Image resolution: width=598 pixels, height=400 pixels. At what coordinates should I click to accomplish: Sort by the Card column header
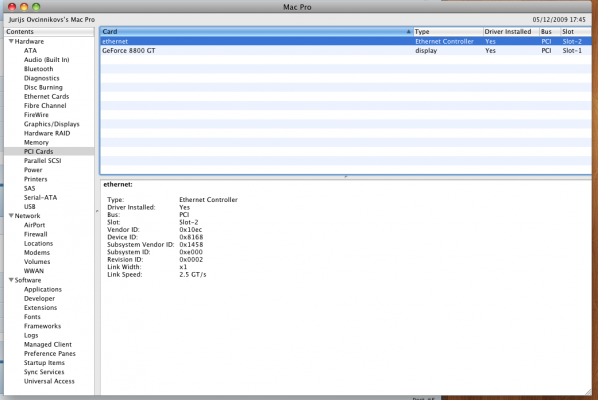click(x=256, y=32)
